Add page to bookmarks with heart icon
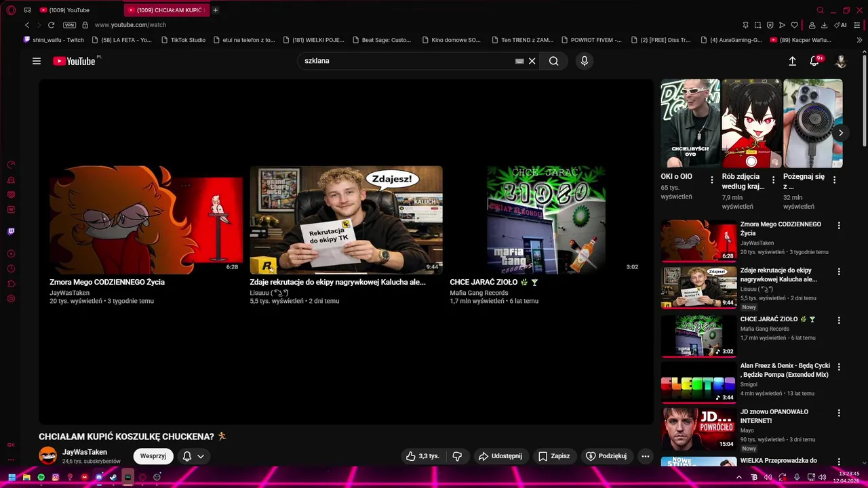868x488 pixels. 794,25
